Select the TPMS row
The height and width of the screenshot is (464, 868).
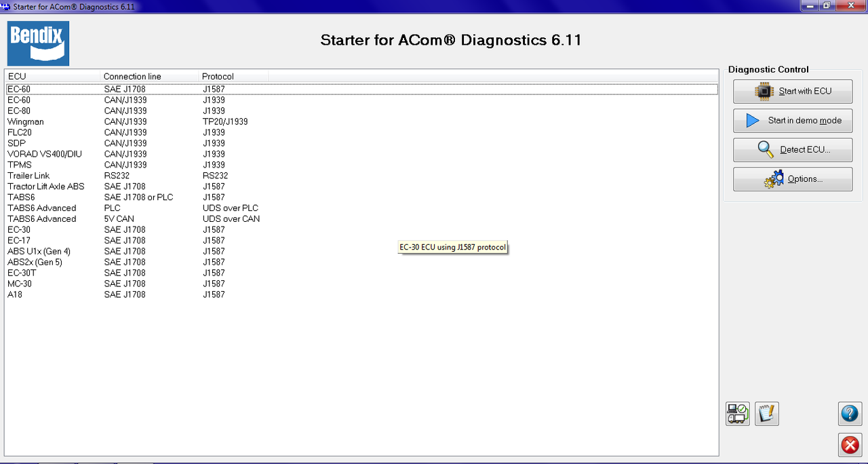coord(361,165)
